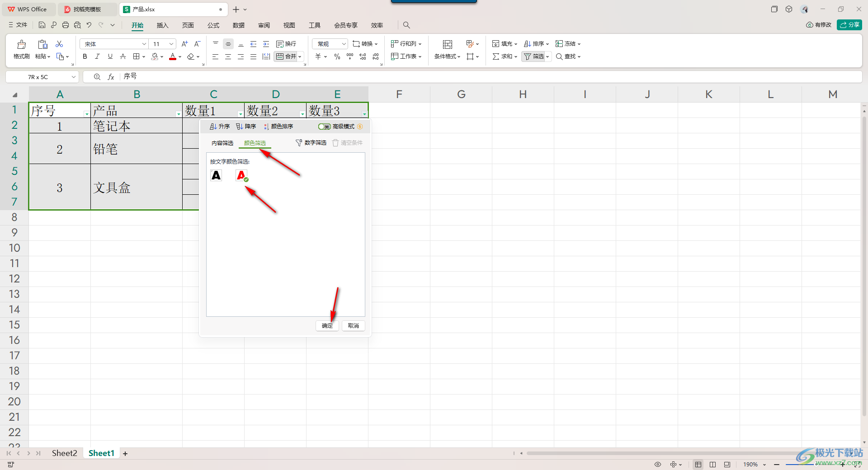Screen dimensions: 868x470
Task: Open filter dropdown of 产品 column
Action: point(179,114)
